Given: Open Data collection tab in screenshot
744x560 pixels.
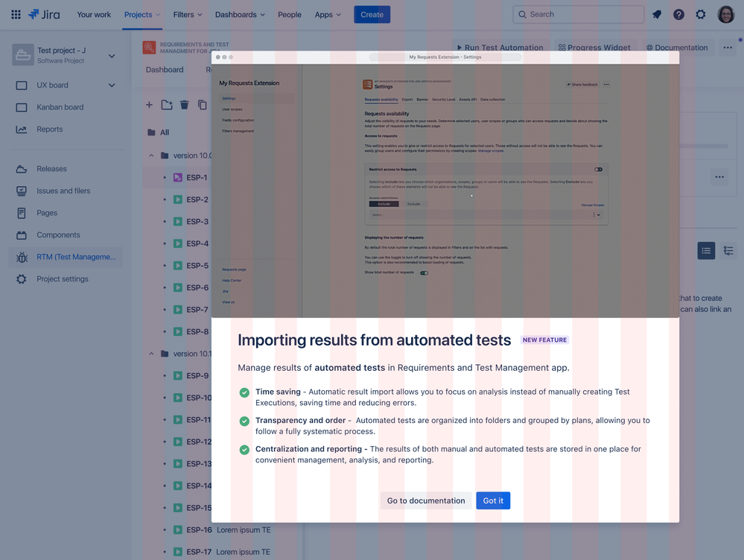Looking at the screenshot, I should 492,100.
